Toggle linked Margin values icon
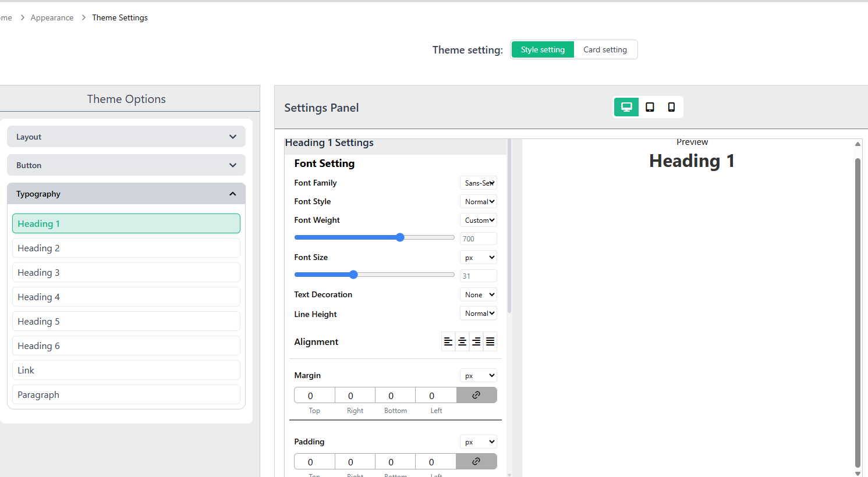The width and height of the screenshot is (868, 477). click(476, 395)
